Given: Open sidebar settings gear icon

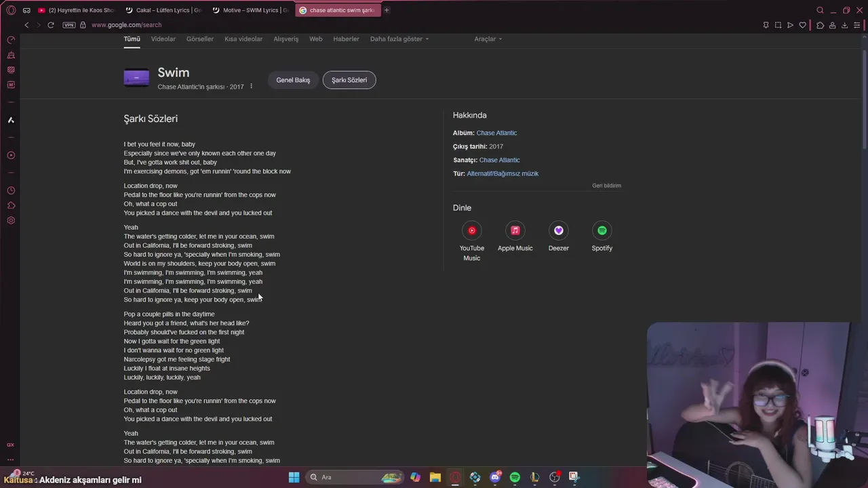Looking at the screenshot, I should click(x=11, y=220).
